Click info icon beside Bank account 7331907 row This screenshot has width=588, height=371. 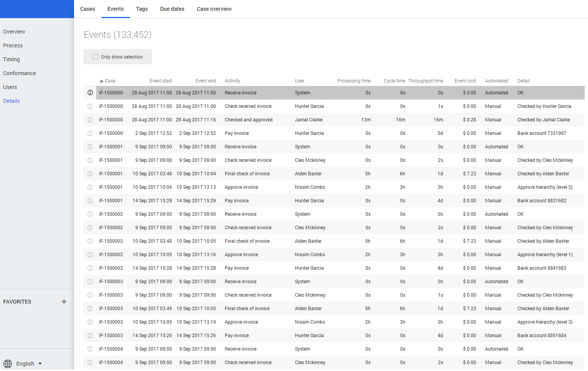point(90,133)
